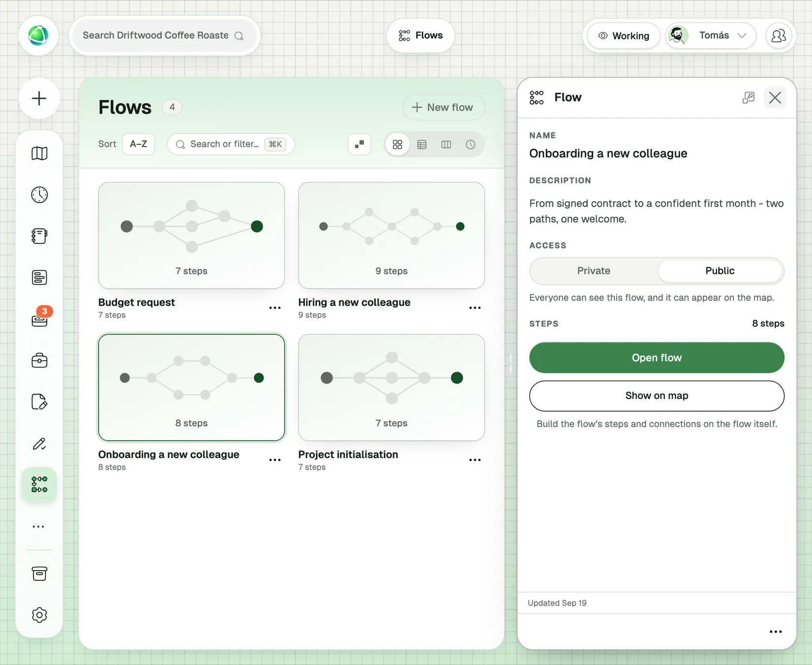Open more options at Flow panel bottom
The image size is (812, 665).
[775, 632]
